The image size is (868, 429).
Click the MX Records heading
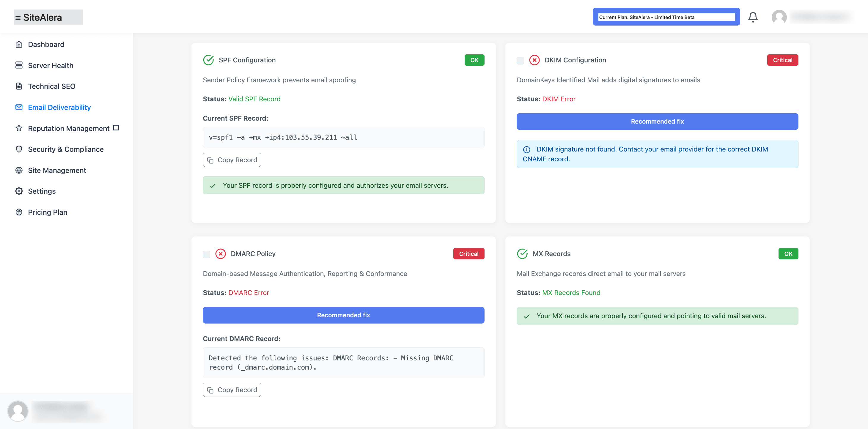pyautogui.click(x=551, y=253)
